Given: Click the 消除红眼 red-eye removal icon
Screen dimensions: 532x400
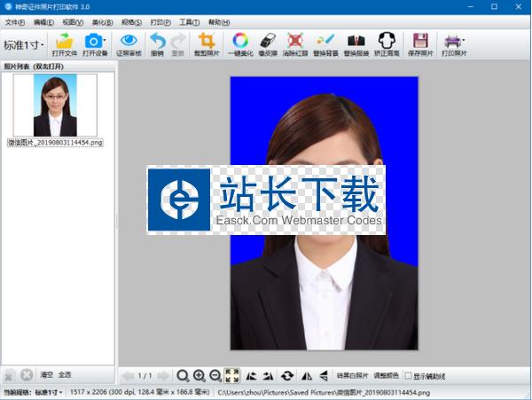Looking at the screenshot, I should [296, 41].
